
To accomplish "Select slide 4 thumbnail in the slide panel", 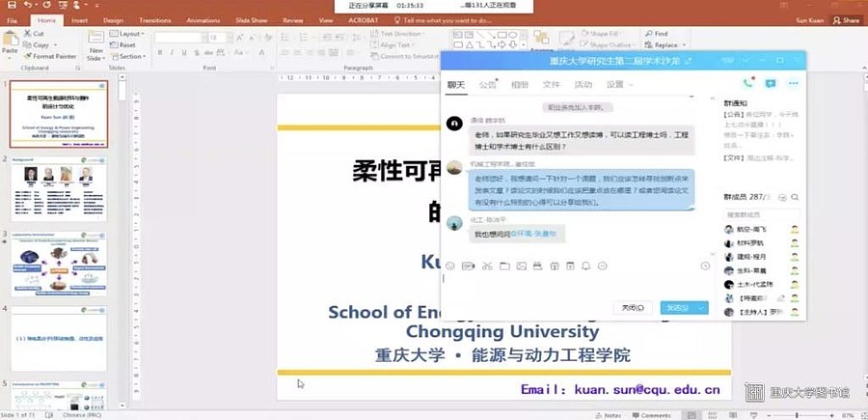I will coord(59,339).
